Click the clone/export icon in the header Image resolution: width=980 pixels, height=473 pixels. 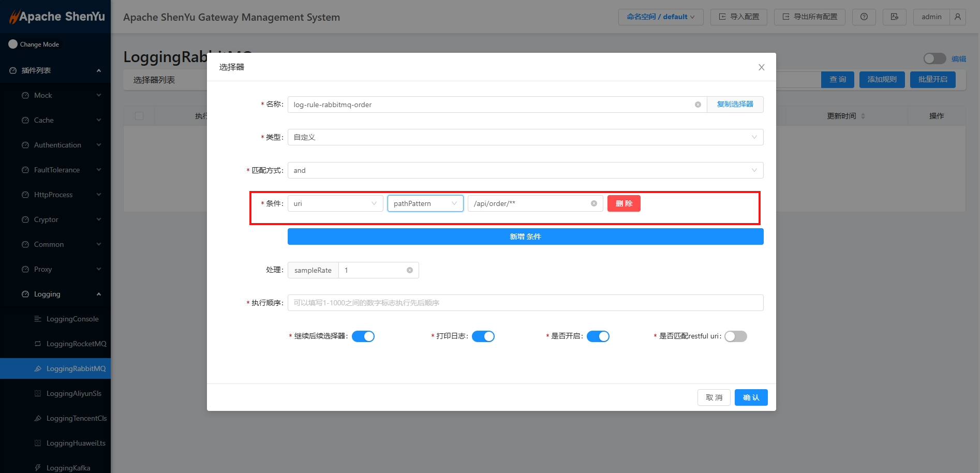894,17
